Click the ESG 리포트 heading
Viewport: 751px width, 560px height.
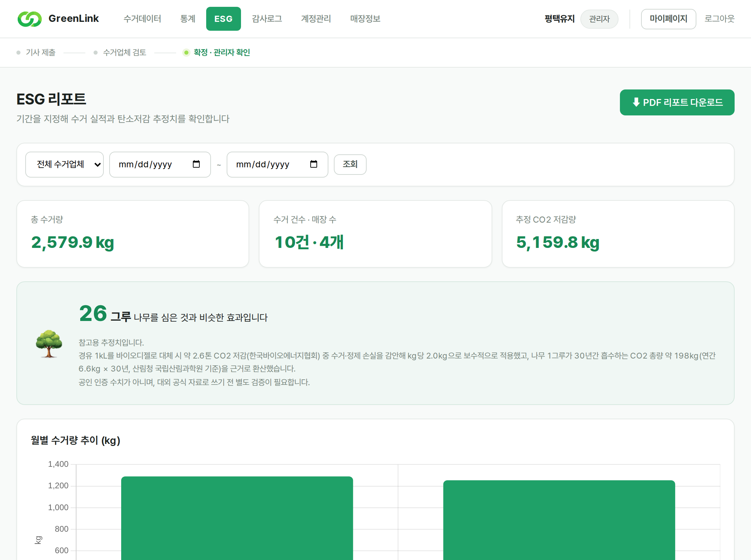(51, 99)
